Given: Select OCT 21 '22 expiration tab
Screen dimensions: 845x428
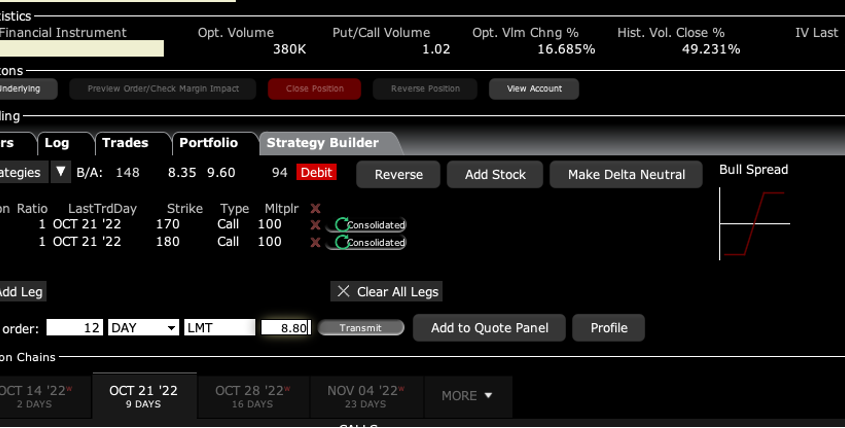Looking at the screenshot, I should tap(143, 396).
